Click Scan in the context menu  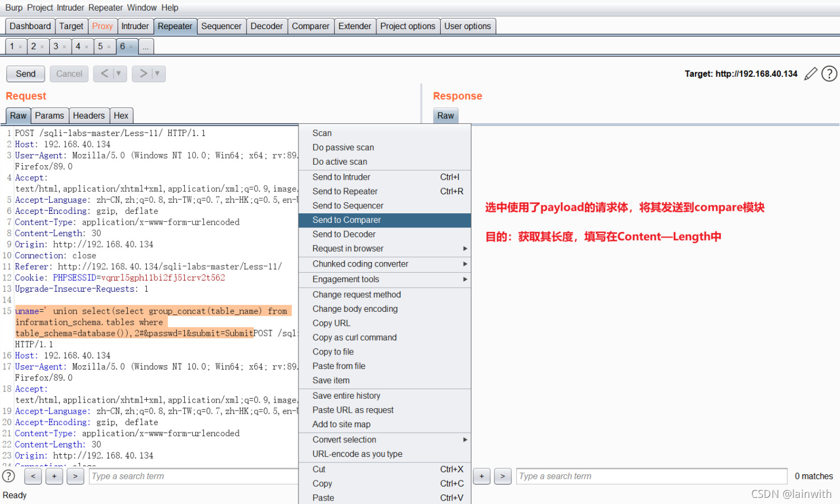385,133
